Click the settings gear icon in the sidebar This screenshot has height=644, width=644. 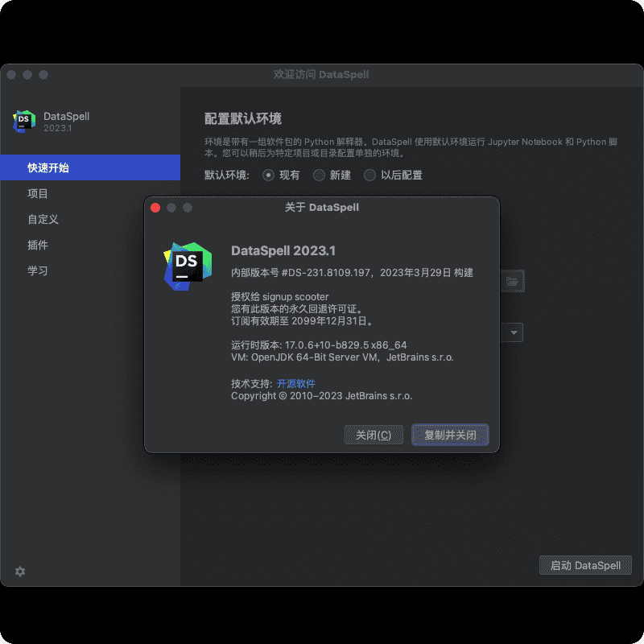[x=19, y=572]
